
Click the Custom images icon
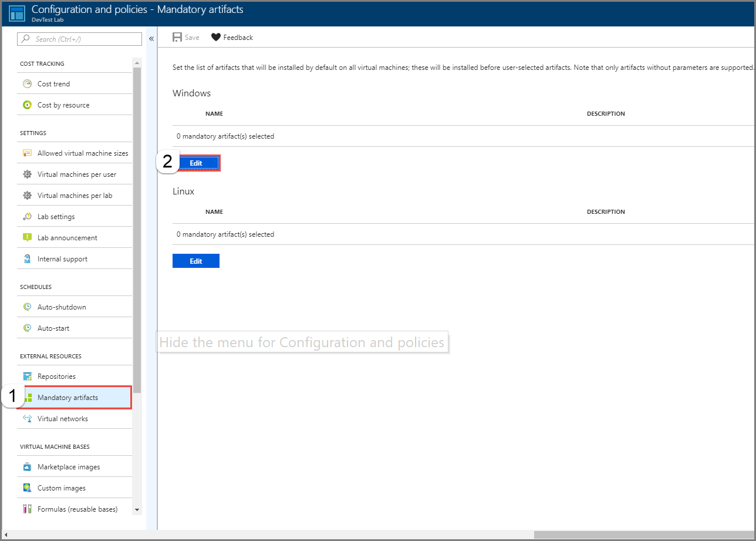click(27, 488)
